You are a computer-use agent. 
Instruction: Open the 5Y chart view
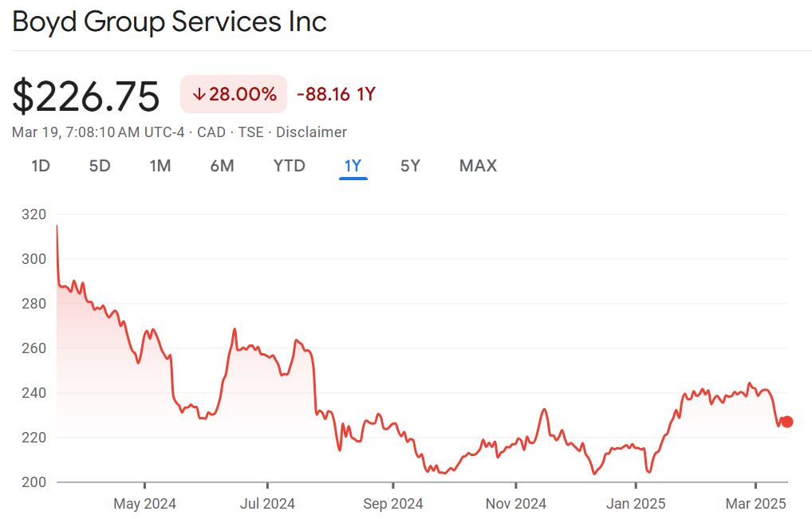click(x=410, y=166)
